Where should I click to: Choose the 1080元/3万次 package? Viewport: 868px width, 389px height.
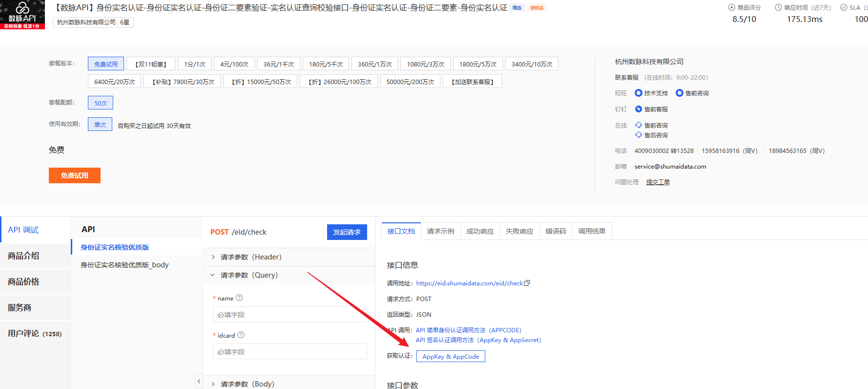426,64
